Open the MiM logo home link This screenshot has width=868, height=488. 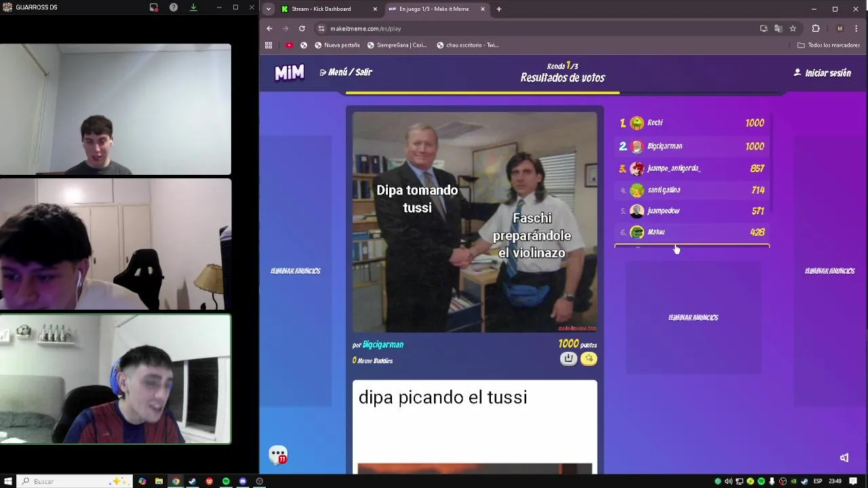click(x=290, y=73)
